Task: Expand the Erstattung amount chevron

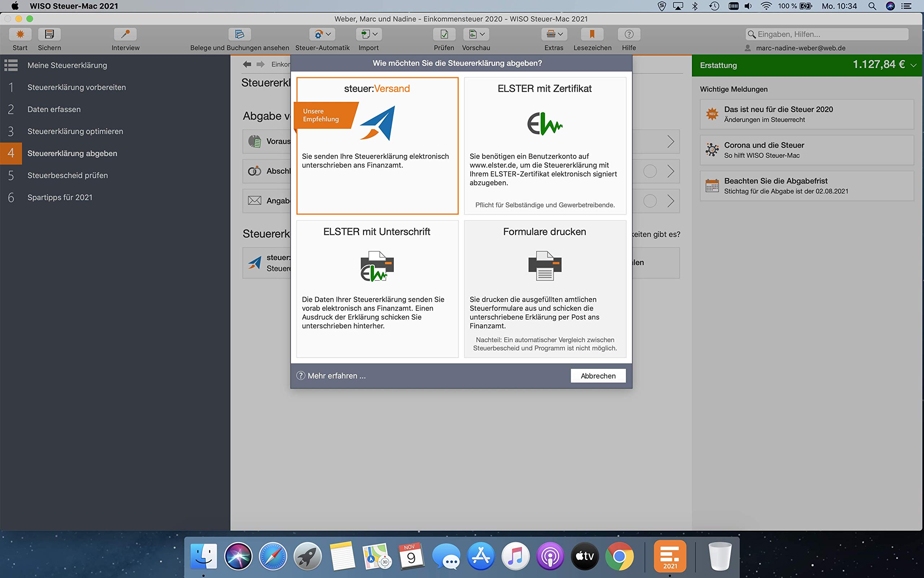Action: 913,65
